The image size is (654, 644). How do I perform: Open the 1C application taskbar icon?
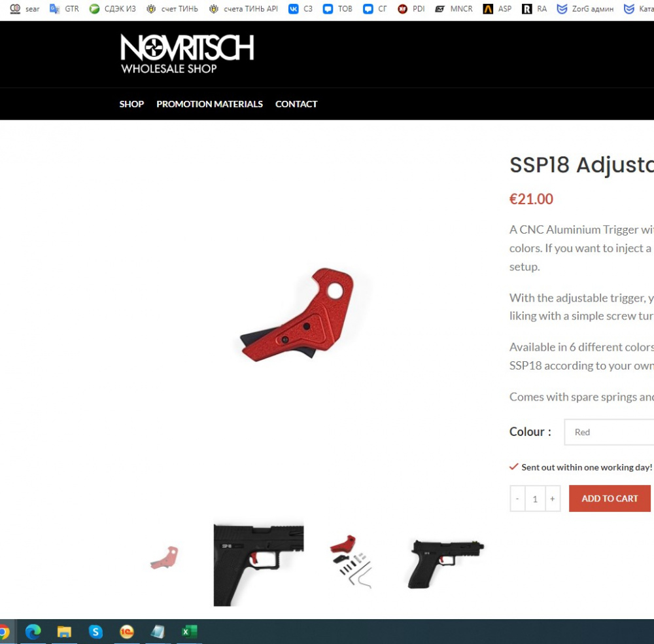point(127,632)
